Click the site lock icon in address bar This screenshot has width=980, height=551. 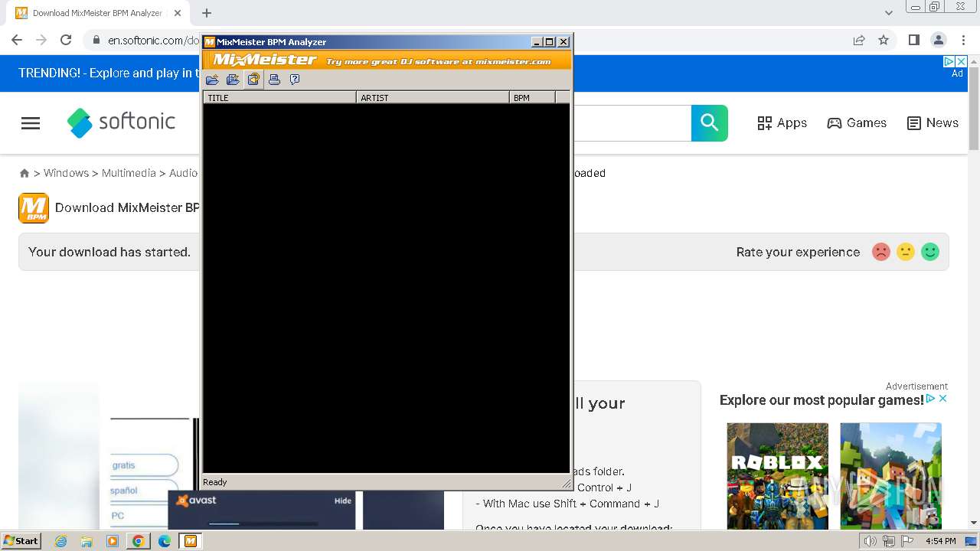[x=96, y=40]
